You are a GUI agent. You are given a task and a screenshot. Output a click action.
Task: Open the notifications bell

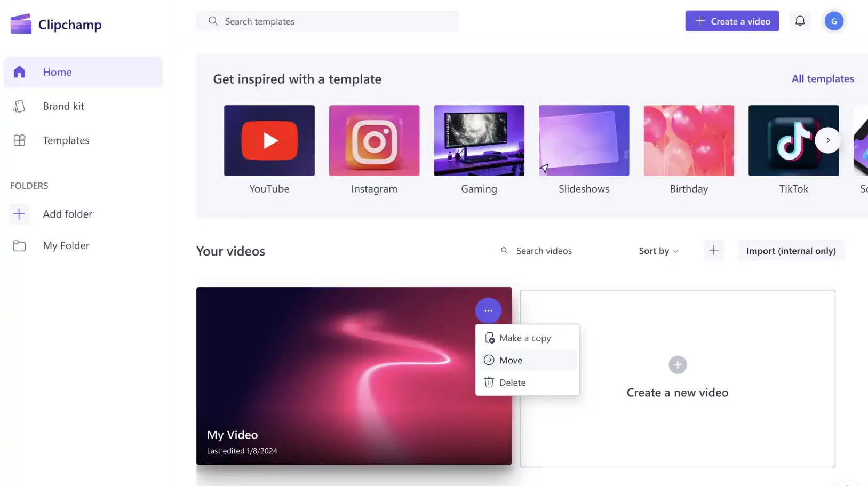point(800,21)
